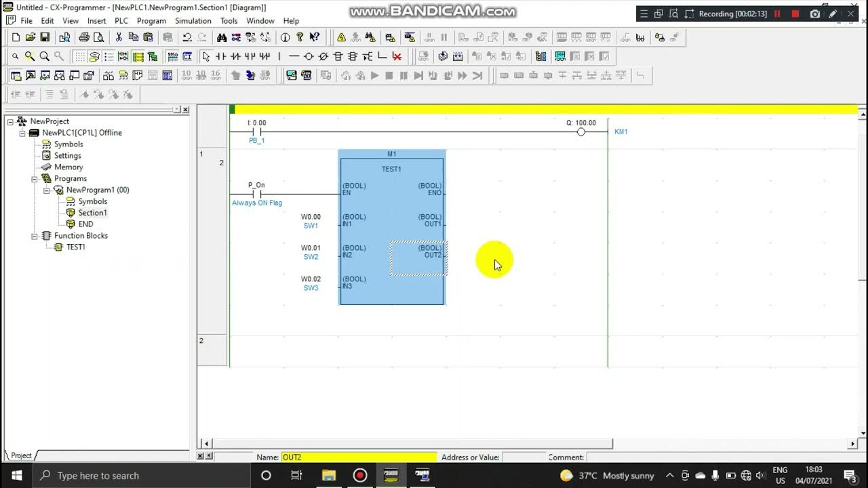
Task: Open the Tools menu
Action: [x=229, y=21]
